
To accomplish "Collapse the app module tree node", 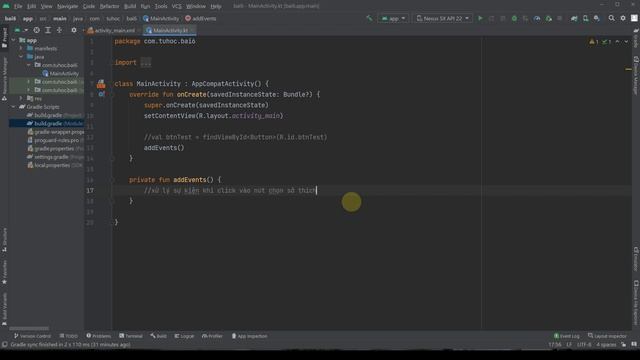I will (14, 40).
